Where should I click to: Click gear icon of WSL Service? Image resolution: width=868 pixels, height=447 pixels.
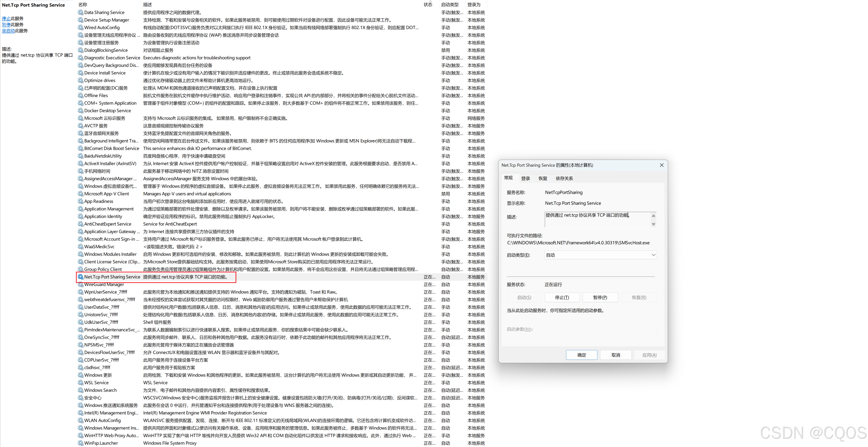point(81,383)
